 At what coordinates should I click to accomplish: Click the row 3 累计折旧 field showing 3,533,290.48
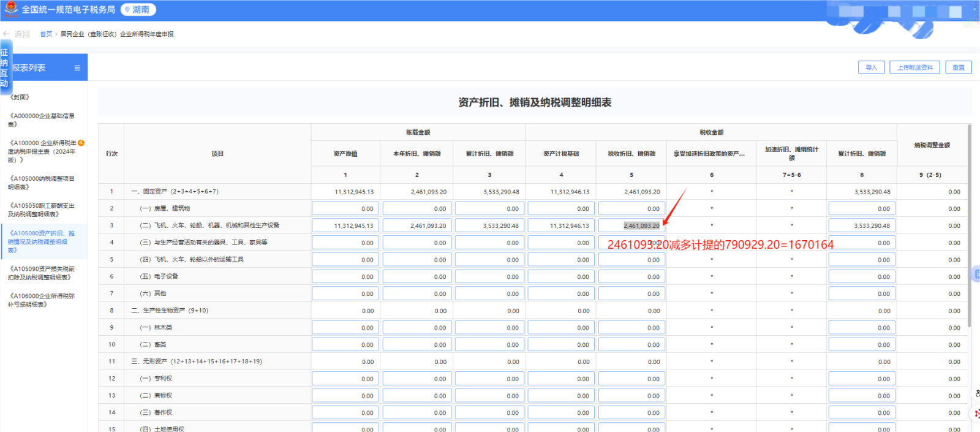click(x=489, y=225)
